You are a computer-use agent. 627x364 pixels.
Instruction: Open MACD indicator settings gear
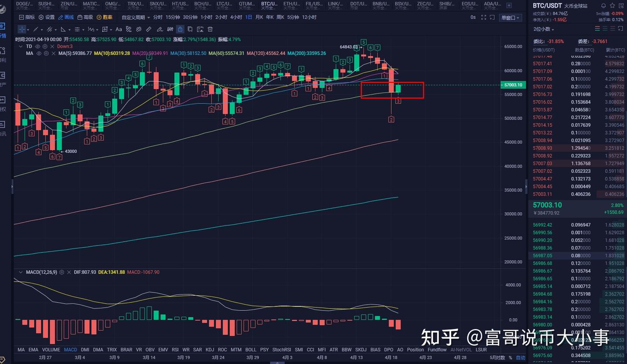tap(62, 272)
